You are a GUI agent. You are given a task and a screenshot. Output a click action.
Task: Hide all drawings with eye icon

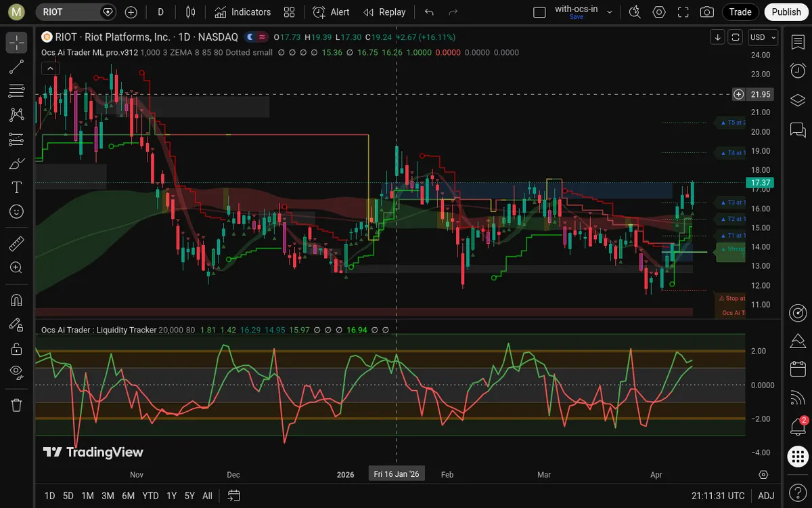[17, 371]
